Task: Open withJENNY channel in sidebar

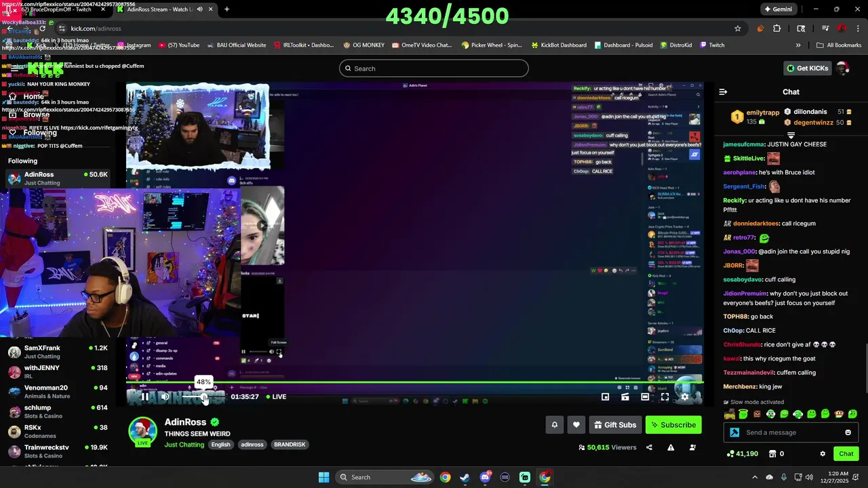Action: point(58,371)
